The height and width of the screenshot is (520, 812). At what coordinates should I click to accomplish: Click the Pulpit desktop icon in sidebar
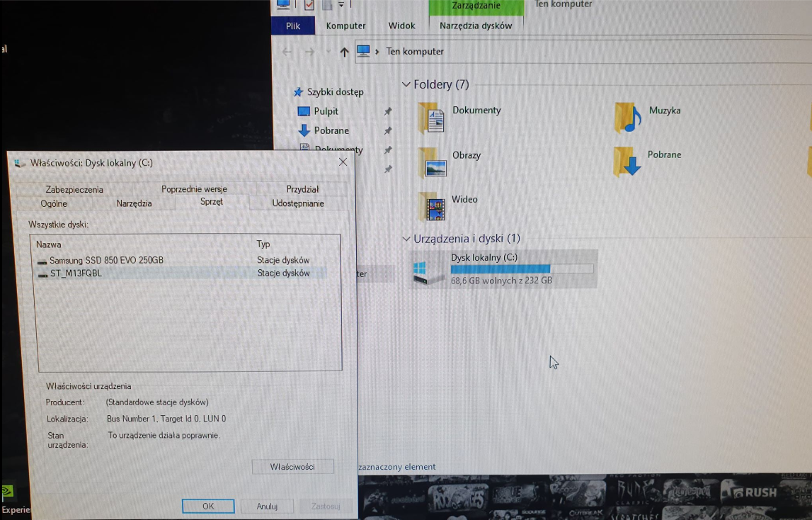pos(304,111)
